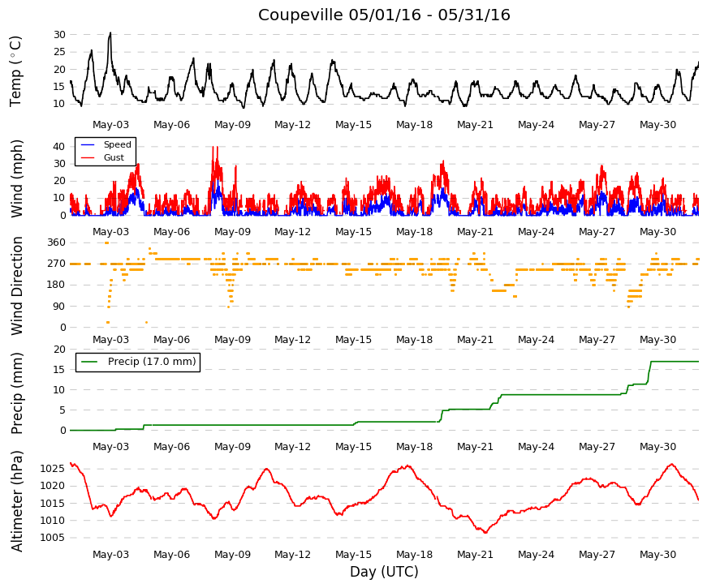This screenshot has height=588, width=707.
Task: Click the May-30 tick under altimeter plot
Action: pyautogui.click(x=657, y=555)
